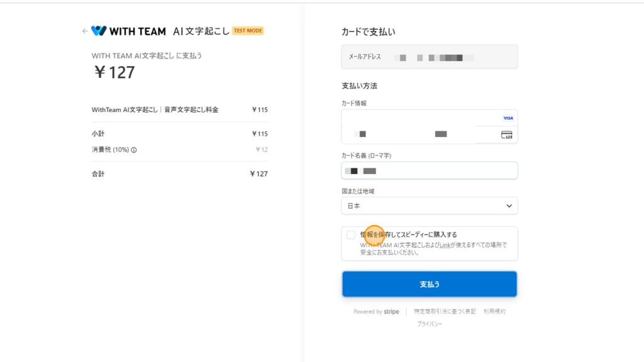Open the 特定商取引法に基づく表記 link
The width and height of the screenshot is (644, 362).
pyautogui.click(x=445, y=312)
